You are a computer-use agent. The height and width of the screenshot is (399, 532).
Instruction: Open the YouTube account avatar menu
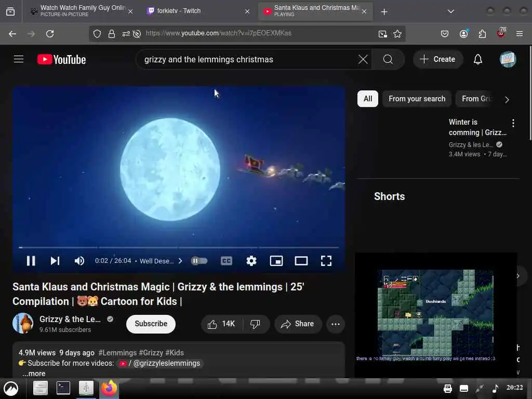click(508, 59)
